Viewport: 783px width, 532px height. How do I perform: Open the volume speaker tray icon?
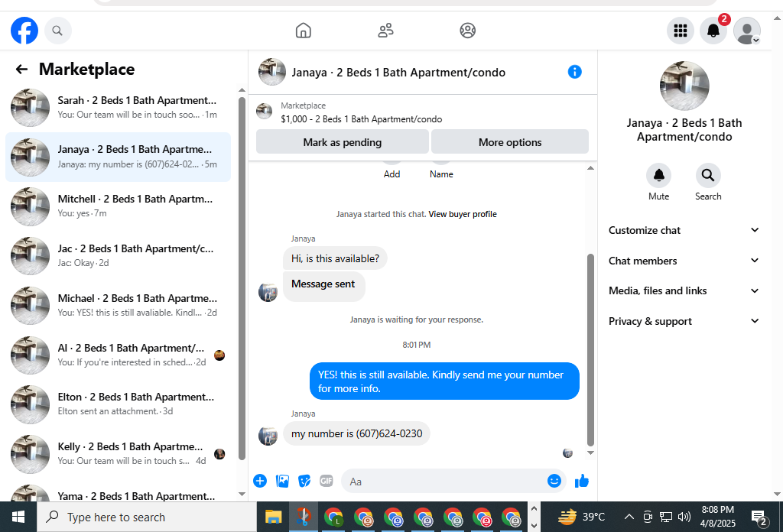click(684, 517)
